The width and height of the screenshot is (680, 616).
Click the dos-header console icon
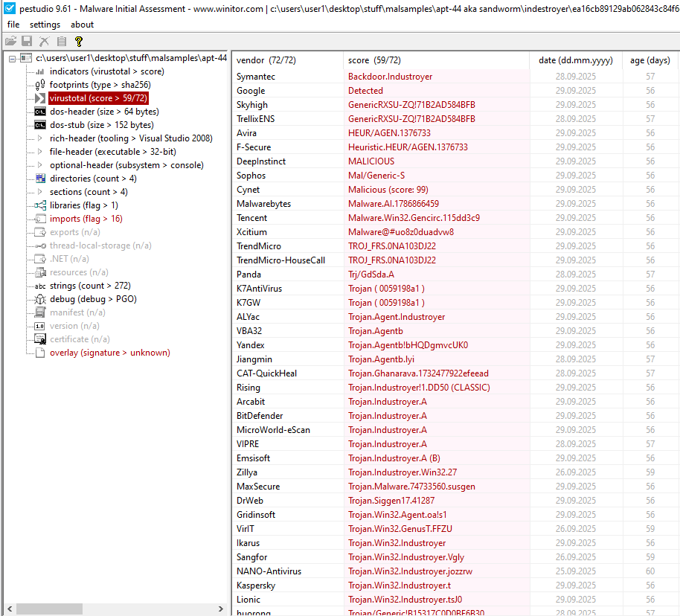[x=40, y=112]
